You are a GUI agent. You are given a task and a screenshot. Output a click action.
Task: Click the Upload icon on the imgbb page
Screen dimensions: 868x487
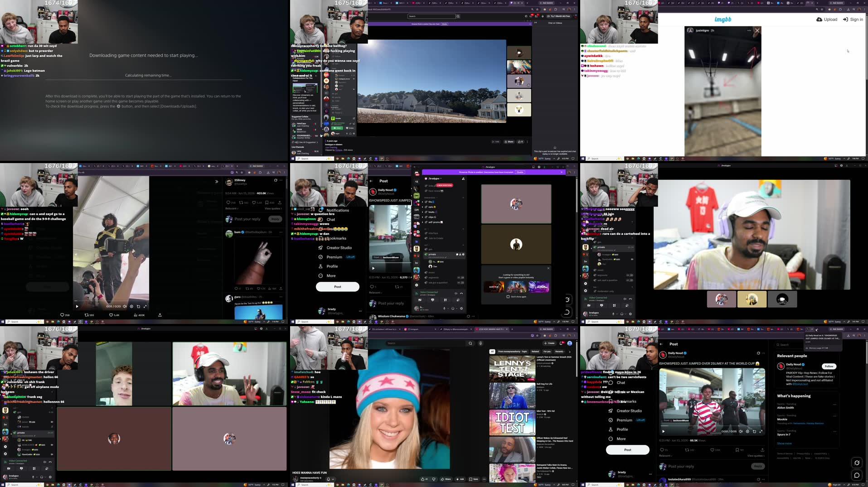[x=820, y=19]
